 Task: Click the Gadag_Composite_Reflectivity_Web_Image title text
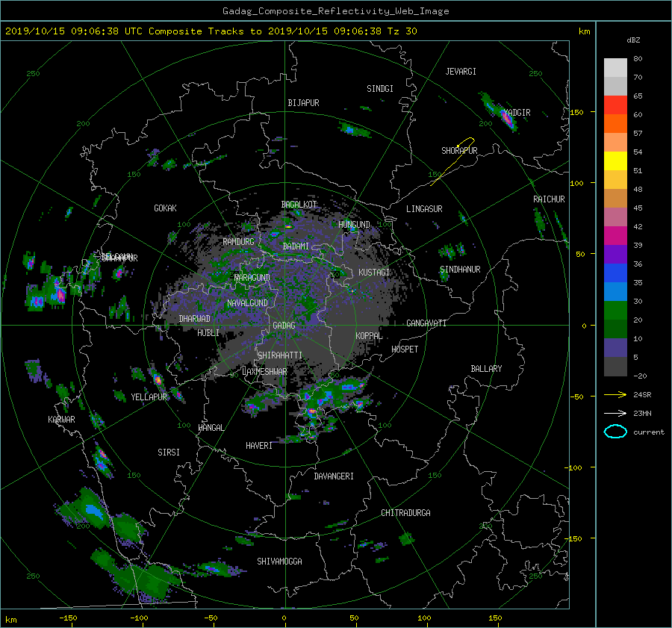[x=335, y=11]
